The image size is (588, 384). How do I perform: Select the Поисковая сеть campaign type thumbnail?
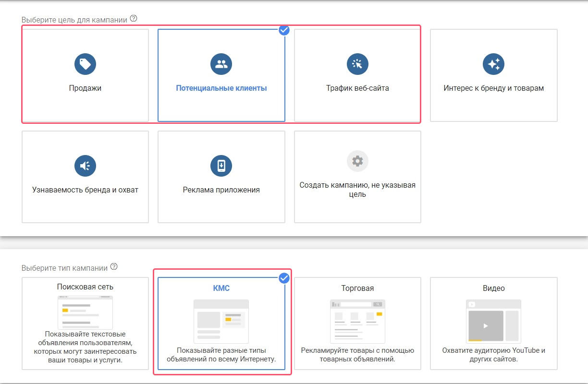[x=85, y=312]
